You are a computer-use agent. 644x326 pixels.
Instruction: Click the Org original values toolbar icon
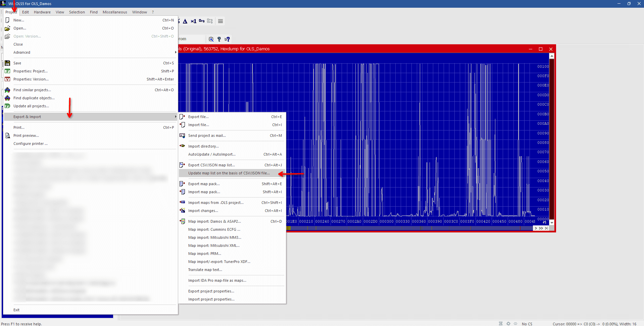click(202, 21)
